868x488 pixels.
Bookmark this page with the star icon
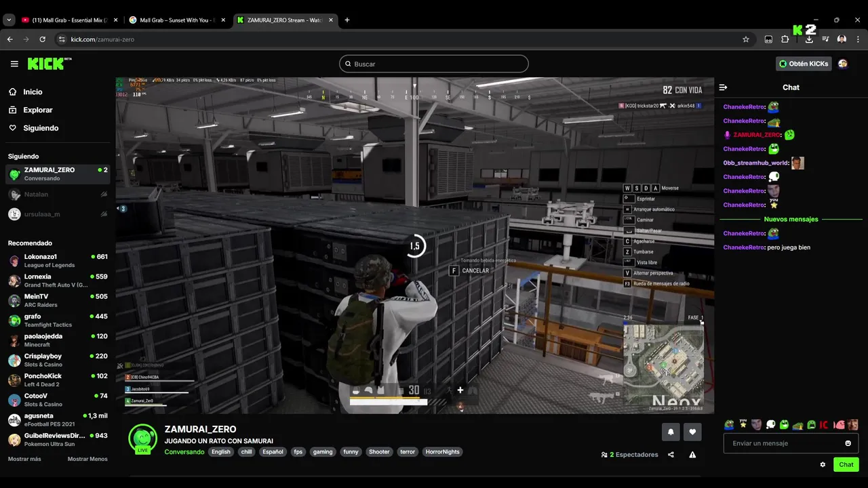pos(746,39)
